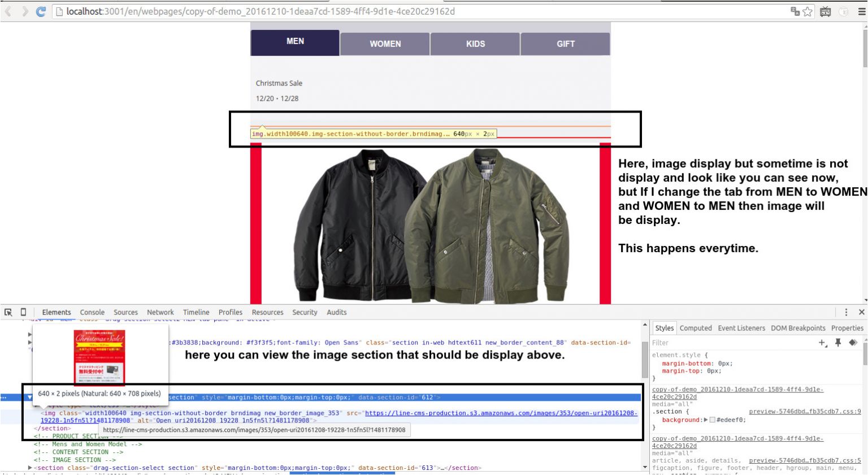Screen dimensions: 868x475
Task: Toggle color format with the shifting-swatch icon
Action: [x=853, y=342]
